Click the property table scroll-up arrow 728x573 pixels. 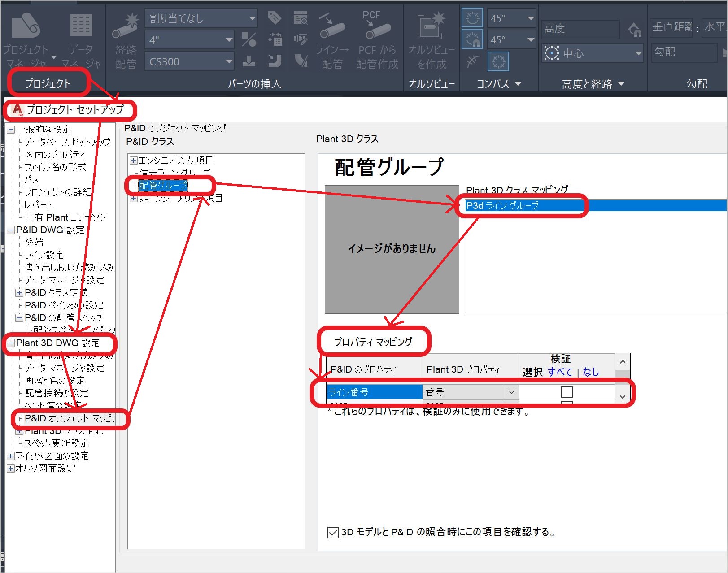coord(623,362)
